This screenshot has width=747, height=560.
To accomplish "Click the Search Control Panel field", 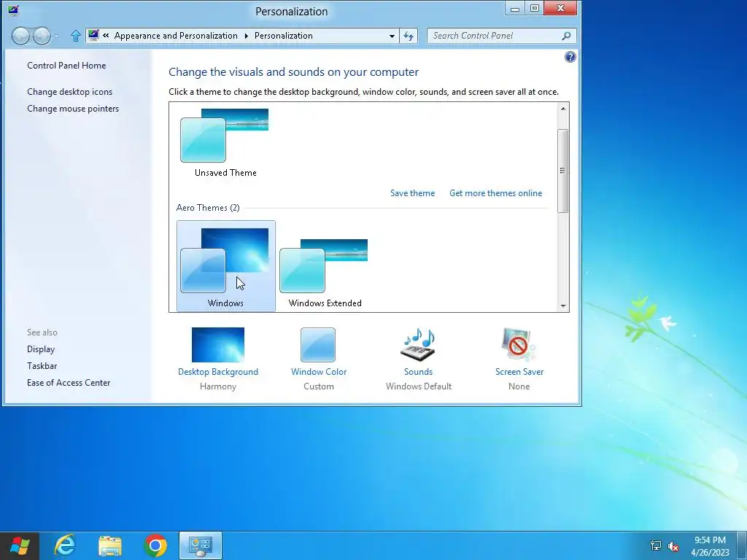I will (502, 36).
